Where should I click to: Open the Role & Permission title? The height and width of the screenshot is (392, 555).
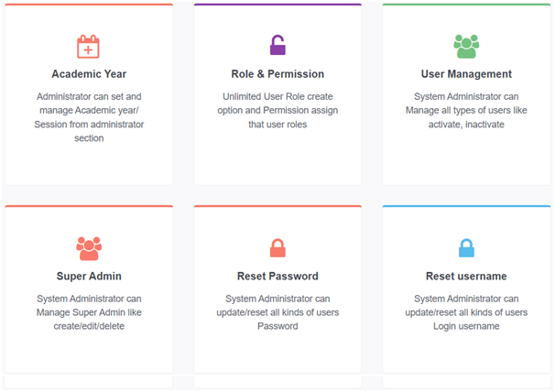coord(277,74)
